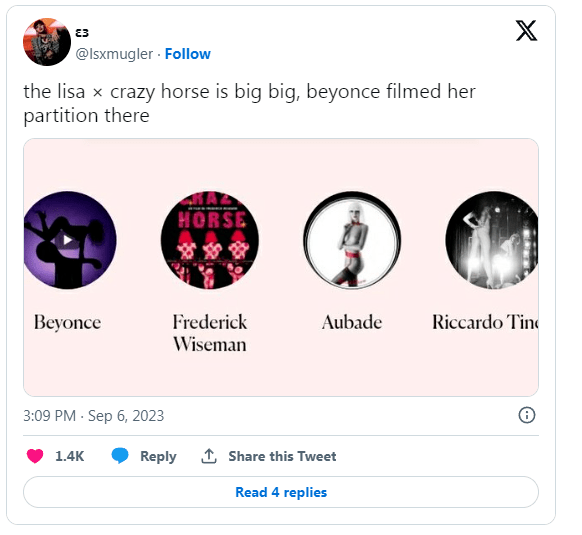Like the tweet with the heart icon
This screenshot has height=535, width=582.
click(x=35, y=456)
